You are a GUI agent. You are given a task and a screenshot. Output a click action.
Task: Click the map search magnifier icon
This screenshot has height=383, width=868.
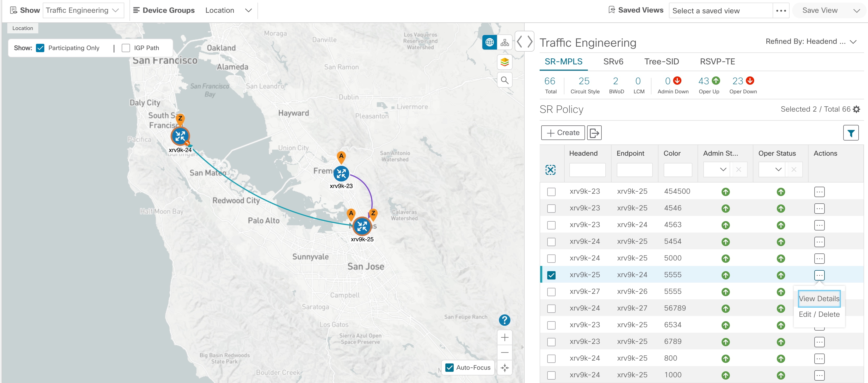(x=504, y=80)
